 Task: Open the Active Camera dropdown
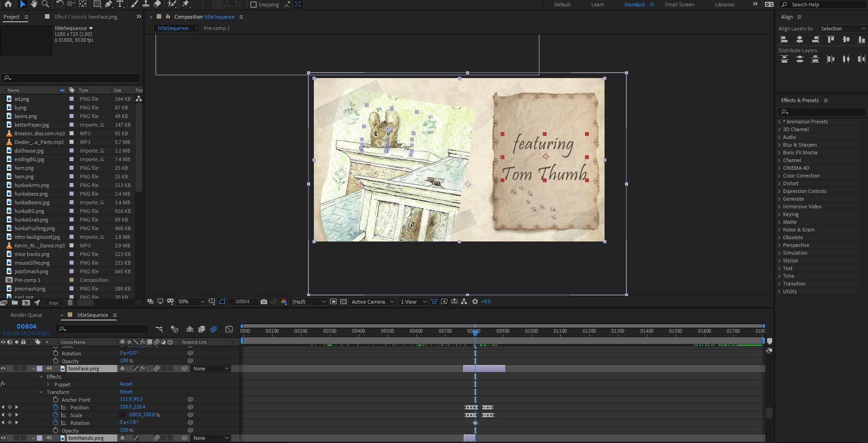click(x=372, y=301)
